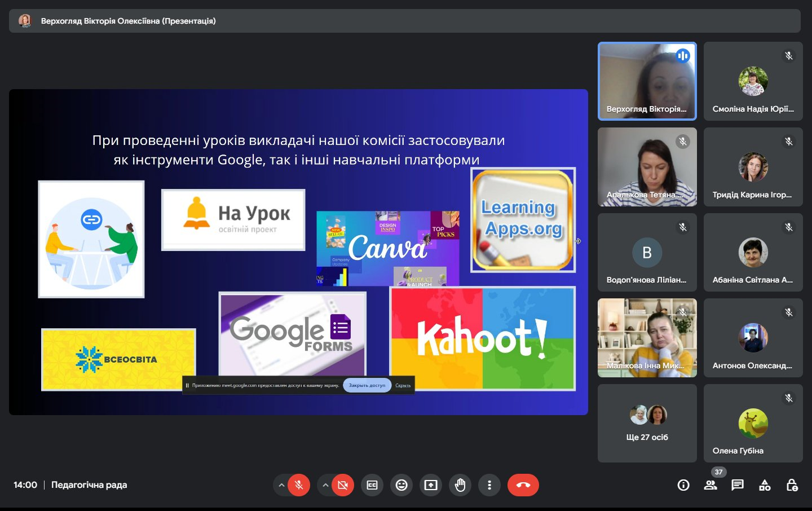Screen dimensions: 812x511
Task: Click the Kahoot! logo on the slide
Action: point(483,338)
